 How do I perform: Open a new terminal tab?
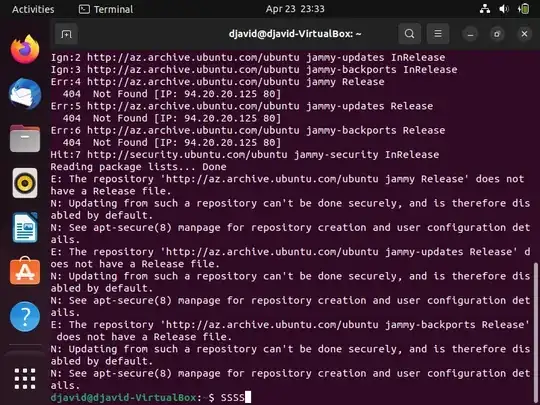click(66, 34)
